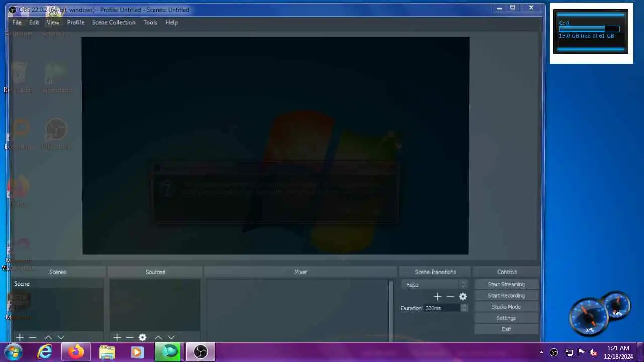Click the Start Recording button

tap(506, 296)
